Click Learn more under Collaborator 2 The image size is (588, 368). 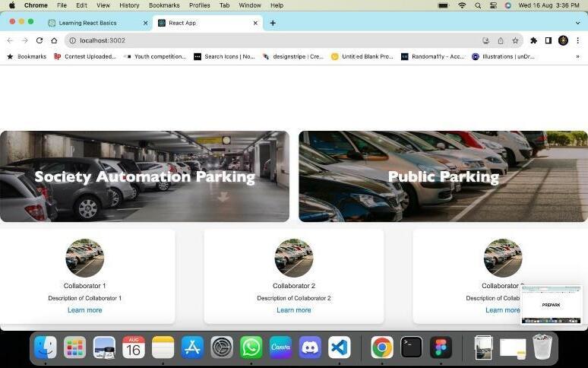tap(294, 310)
